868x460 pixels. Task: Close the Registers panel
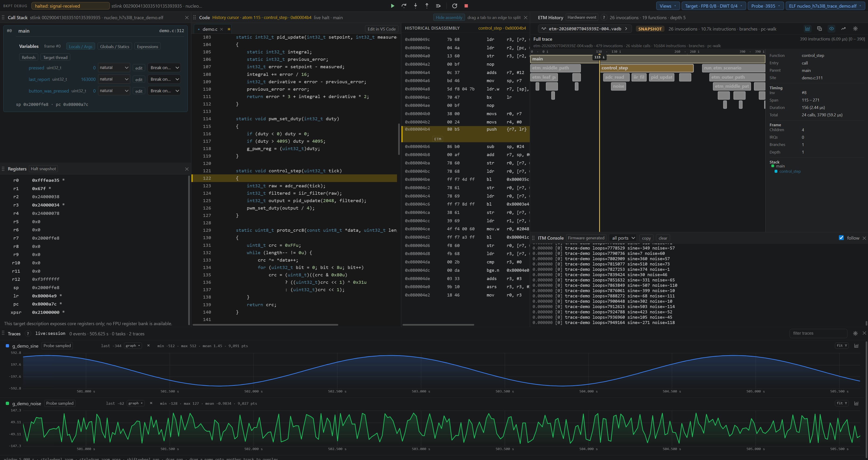click(187, 169)
